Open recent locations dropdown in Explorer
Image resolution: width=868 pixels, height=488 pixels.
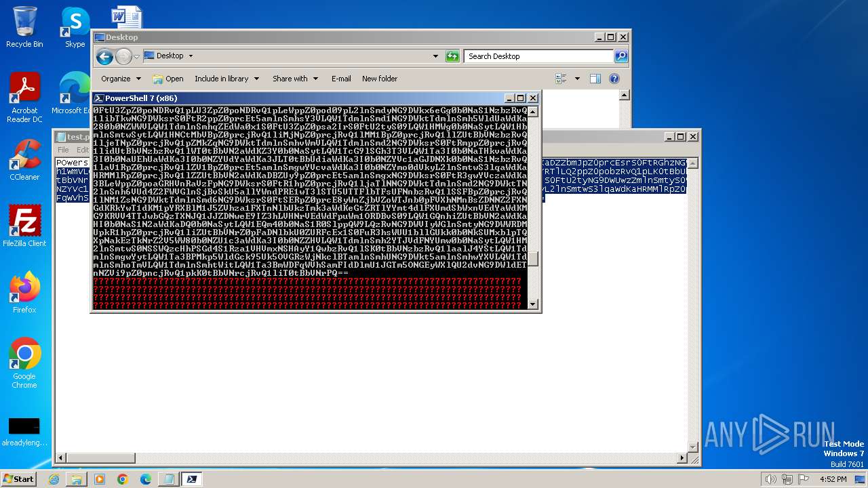point(136,56)
